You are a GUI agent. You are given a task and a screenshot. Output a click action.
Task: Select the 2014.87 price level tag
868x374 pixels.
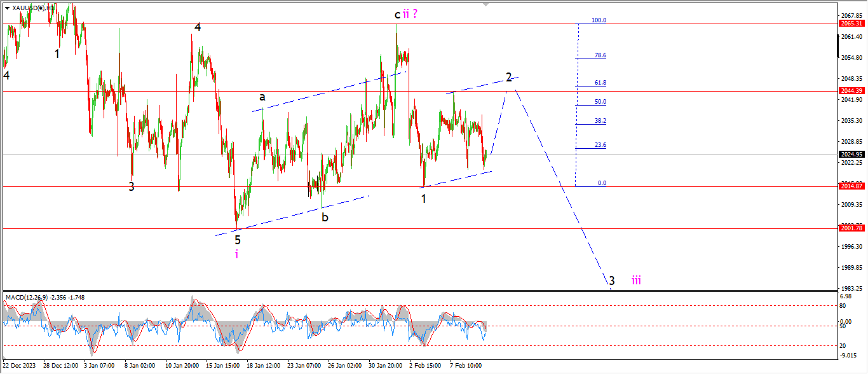click(x=850, y=186)
